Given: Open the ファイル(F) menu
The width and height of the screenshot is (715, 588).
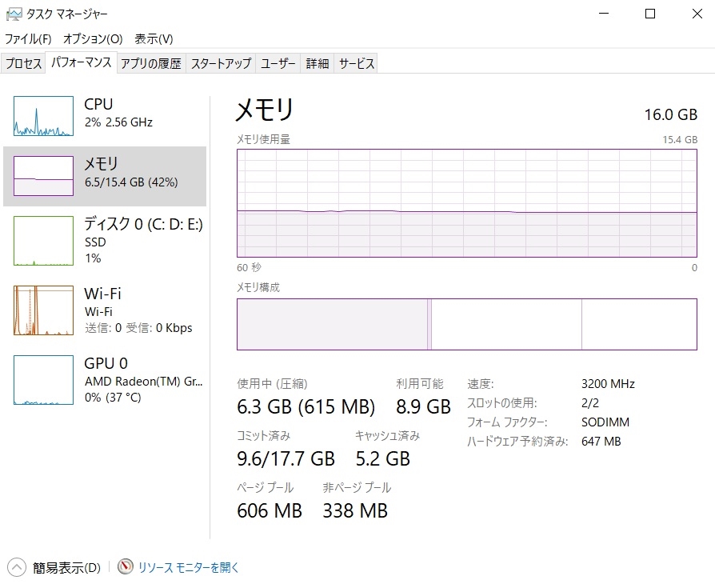Looking at the screenshot, I should tap(28, 38).
